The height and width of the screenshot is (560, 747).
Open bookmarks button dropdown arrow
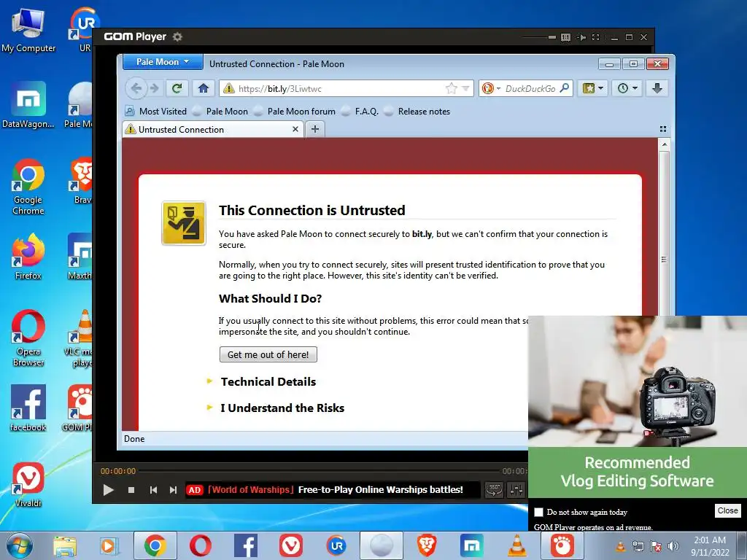[x=601, y=88]
